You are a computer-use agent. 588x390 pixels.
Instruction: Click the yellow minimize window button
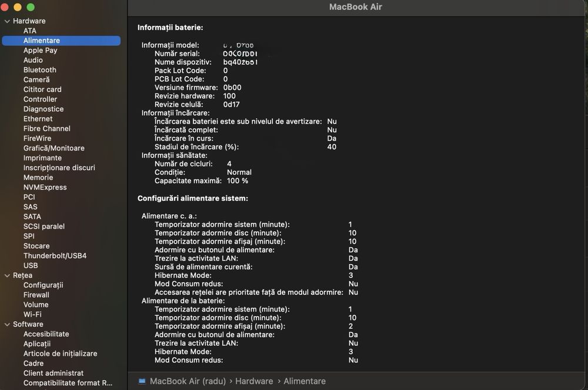tap(17, 6)
